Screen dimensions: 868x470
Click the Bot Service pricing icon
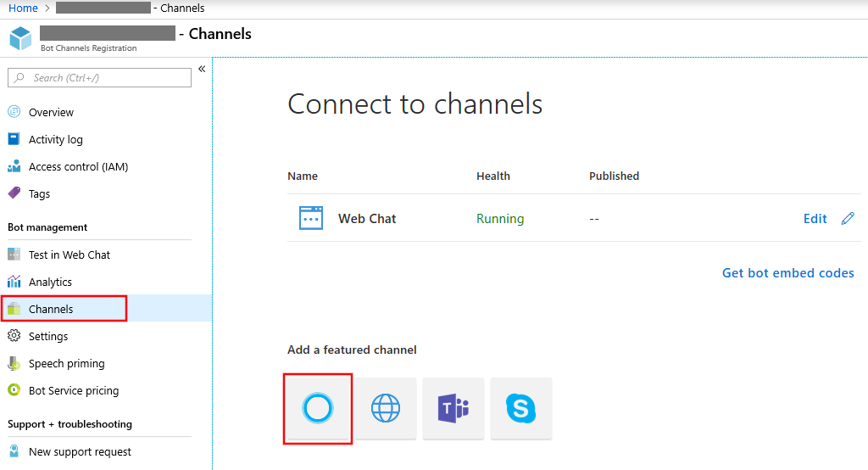(x=14, y=390)
